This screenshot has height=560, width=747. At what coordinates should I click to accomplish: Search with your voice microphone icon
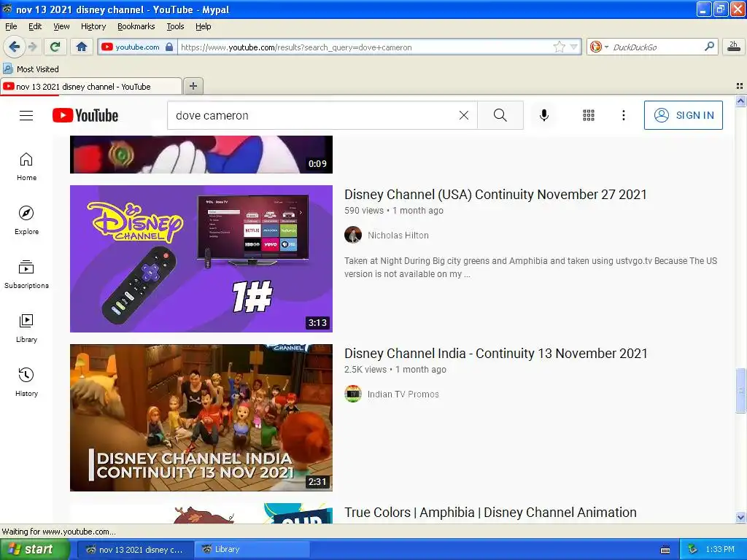click(543, 115)
